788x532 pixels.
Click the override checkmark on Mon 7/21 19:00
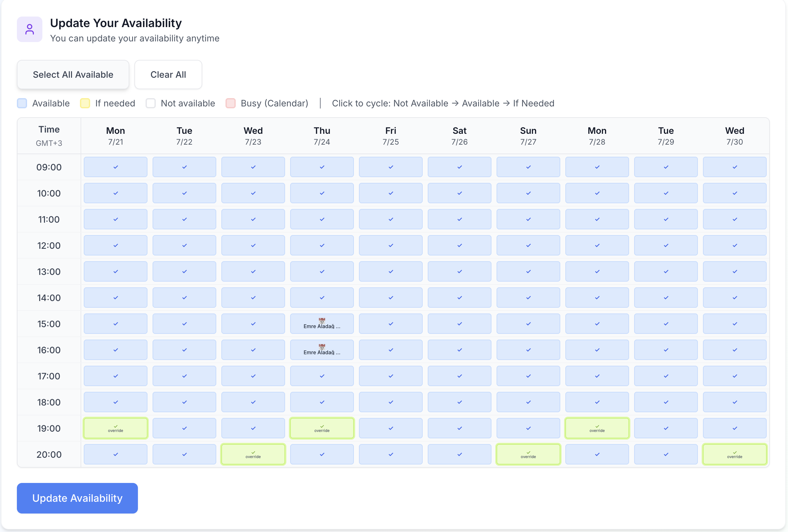tap(116, 426)
